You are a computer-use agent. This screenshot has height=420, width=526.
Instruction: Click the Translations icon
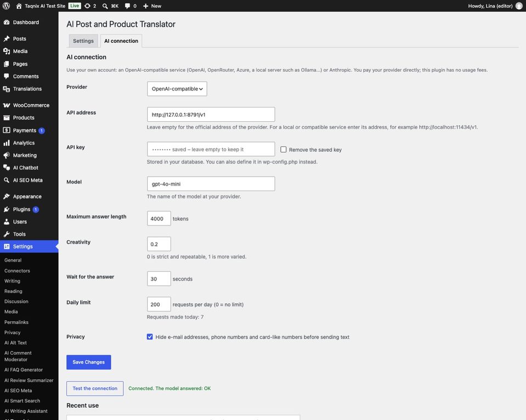(x=7, y=89)
